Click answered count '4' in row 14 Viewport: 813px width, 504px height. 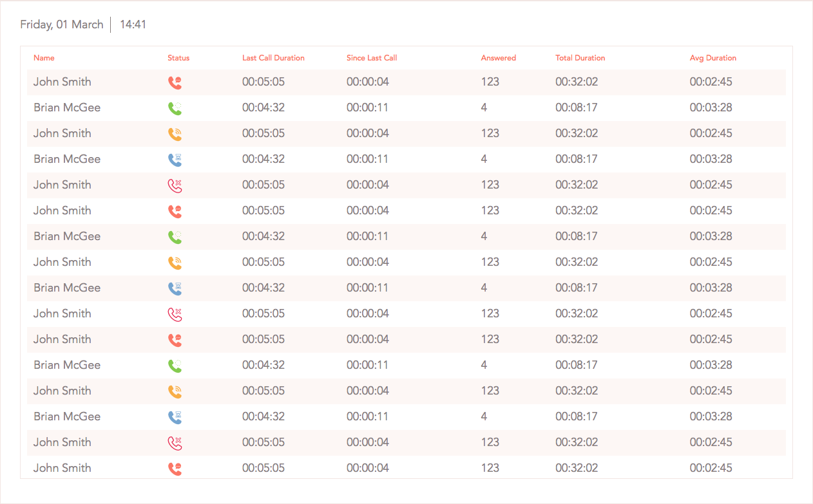coord(484,416)
